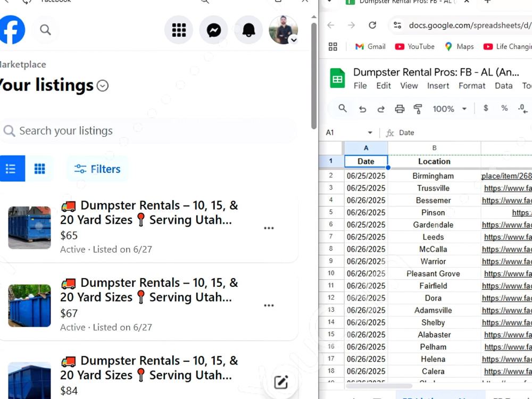This screenshot has height=399, width=532.
Task: Click the Search your listings field
Action: pos(147,131)
